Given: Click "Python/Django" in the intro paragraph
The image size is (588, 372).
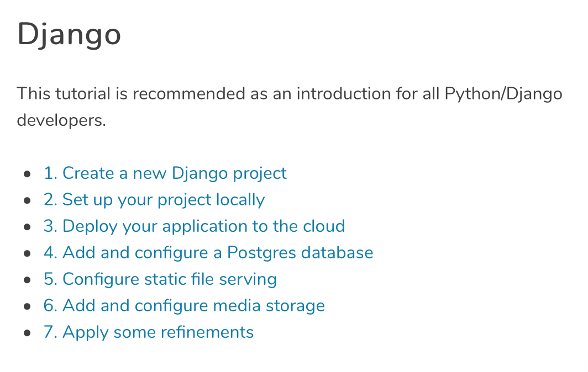Looking at the screenshot, I should [503, 94].
